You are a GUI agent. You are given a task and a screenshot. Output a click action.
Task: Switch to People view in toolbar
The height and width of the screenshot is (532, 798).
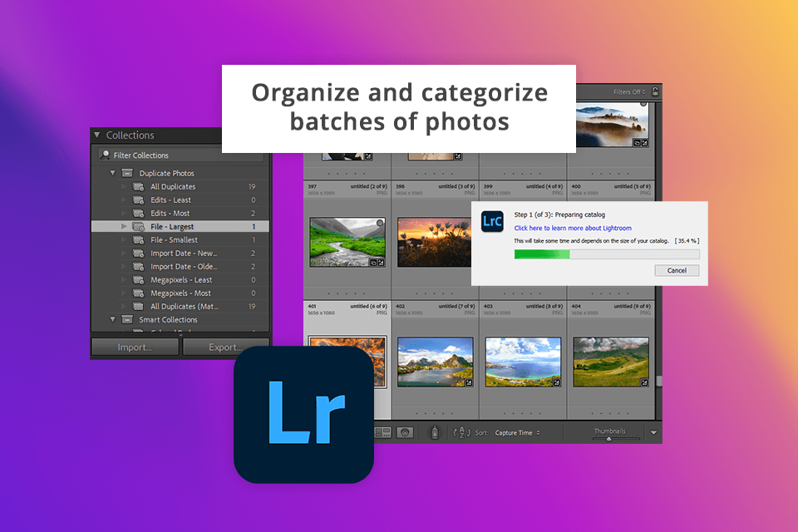tap(405, 433)
